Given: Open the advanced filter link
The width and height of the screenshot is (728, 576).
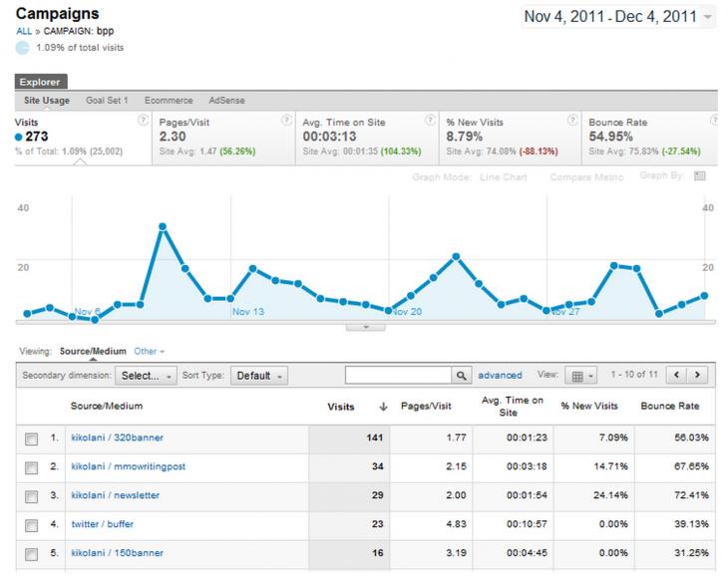Looking at the screenshot, I should (500, 375).
